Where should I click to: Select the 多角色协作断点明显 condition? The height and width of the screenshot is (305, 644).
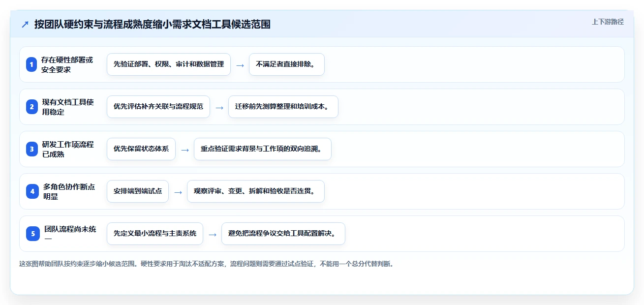69,191
